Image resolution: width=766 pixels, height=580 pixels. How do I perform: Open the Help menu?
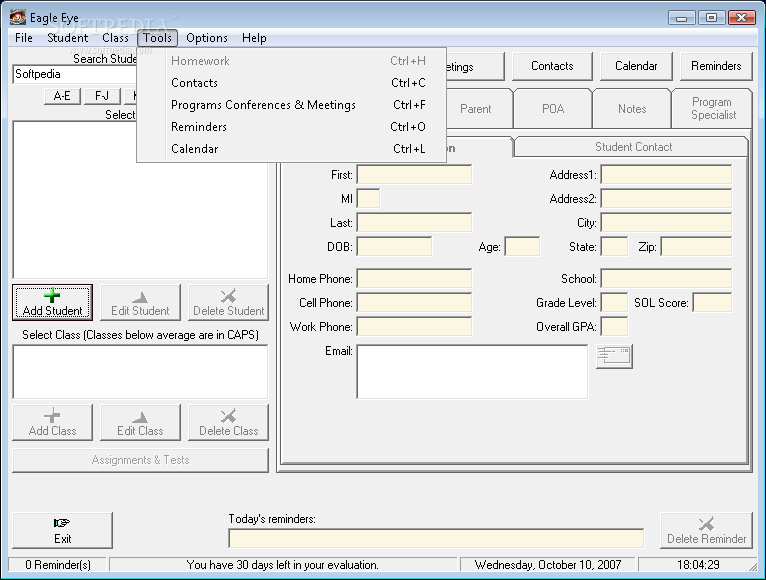pyautogui.click(x=254, y=38)
